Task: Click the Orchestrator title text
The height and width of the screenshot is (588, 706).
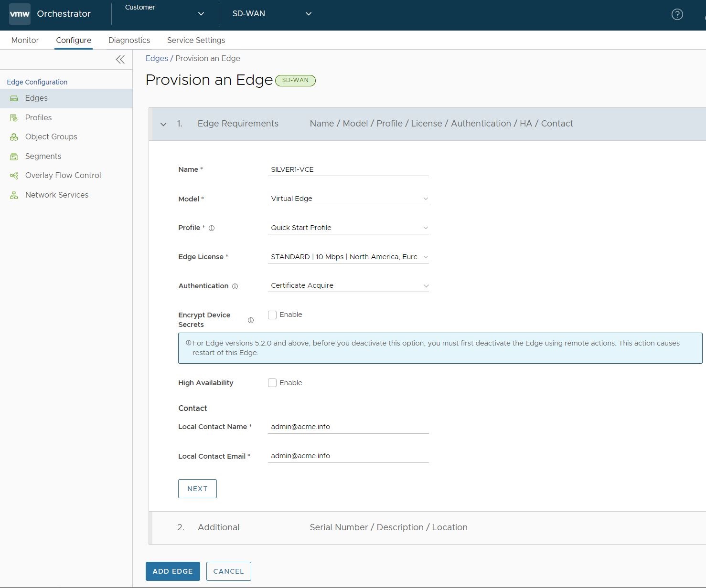Action: (64, 14)
